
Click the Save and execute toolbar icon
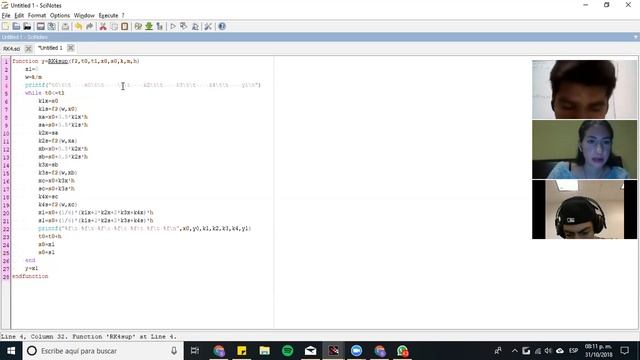click(x=184, y=27)
